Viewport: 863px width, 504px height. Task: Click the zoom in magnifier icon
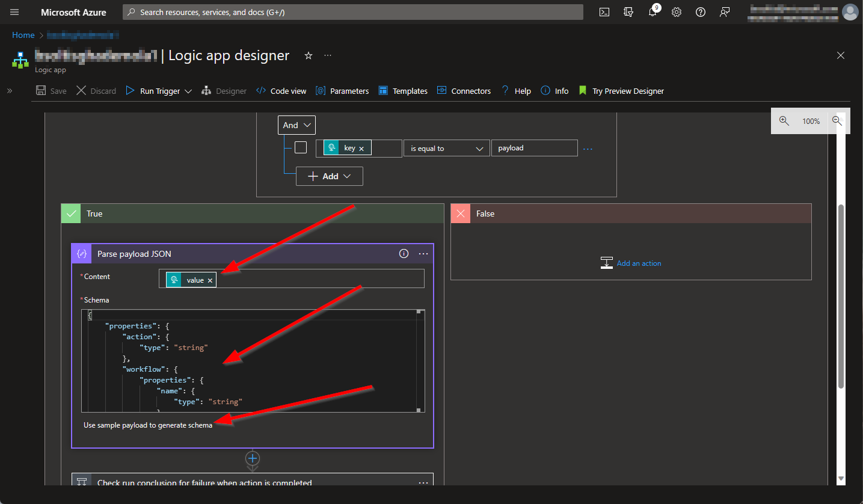[x=784, y=121]
